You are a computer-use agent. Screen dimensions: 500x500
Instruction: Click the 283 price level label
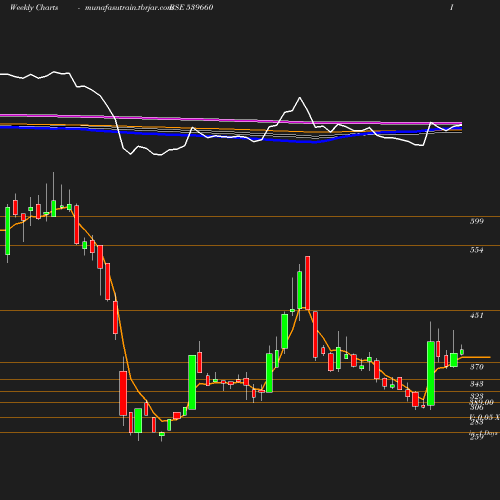click(x=477, y=422)
